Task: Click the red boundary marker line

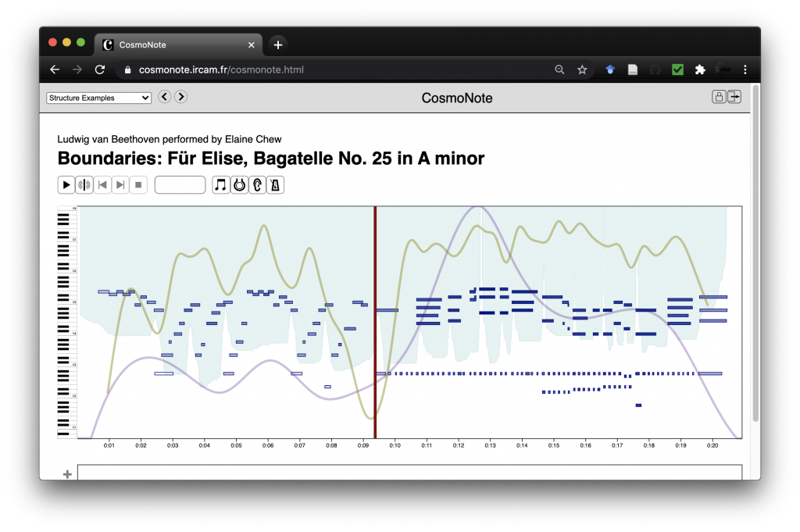Action: point(375,323)
